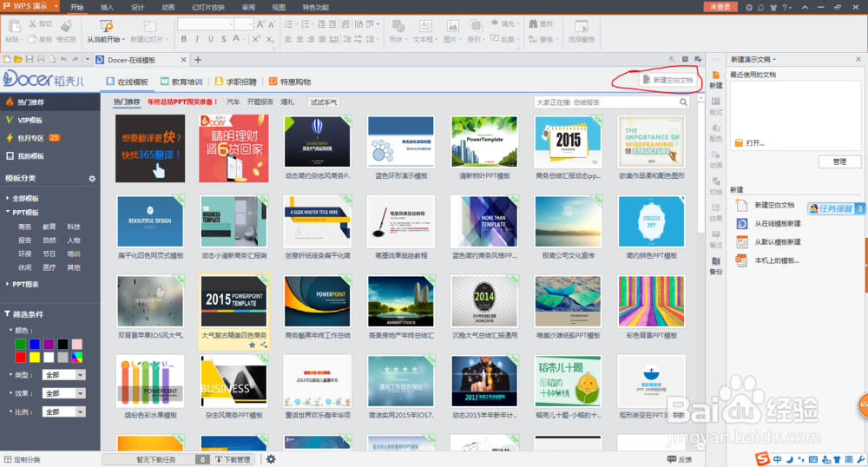The image size is (868, 467).
Task: Click the Picture (图片) icon
Action: 452,26
